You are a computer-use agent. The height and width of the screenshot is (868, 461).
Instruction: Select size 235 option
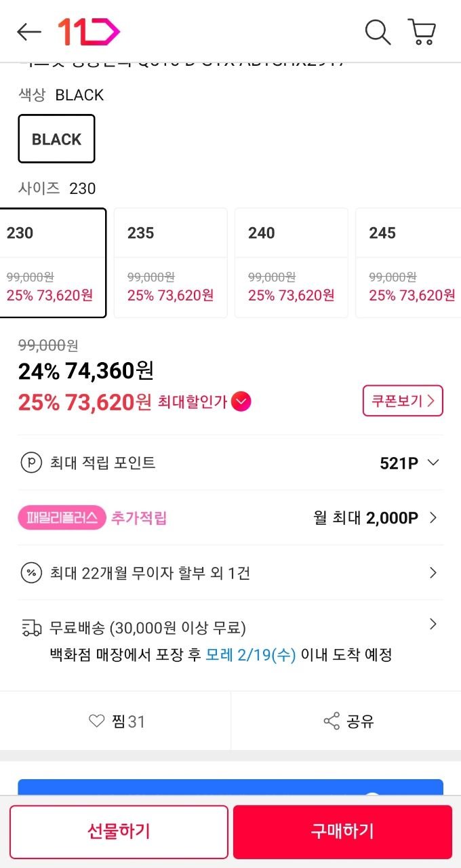tap(170, 262)
